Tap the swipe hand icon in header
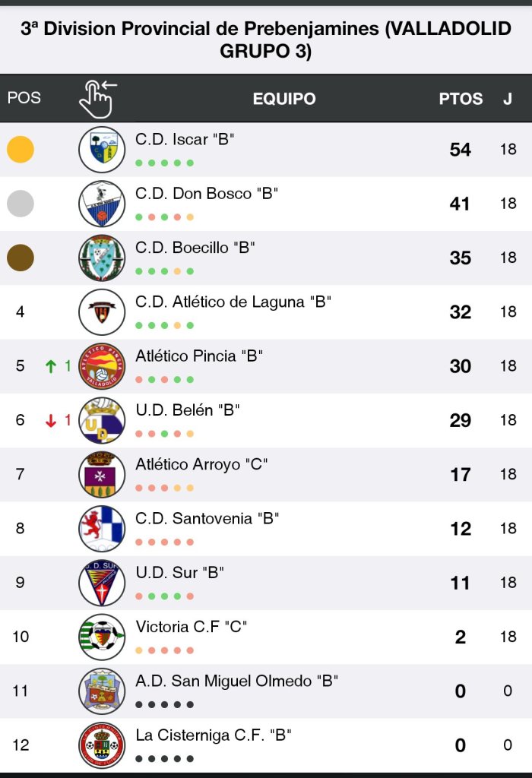Viewport: 532px width, 778px height. coord(98,99)
